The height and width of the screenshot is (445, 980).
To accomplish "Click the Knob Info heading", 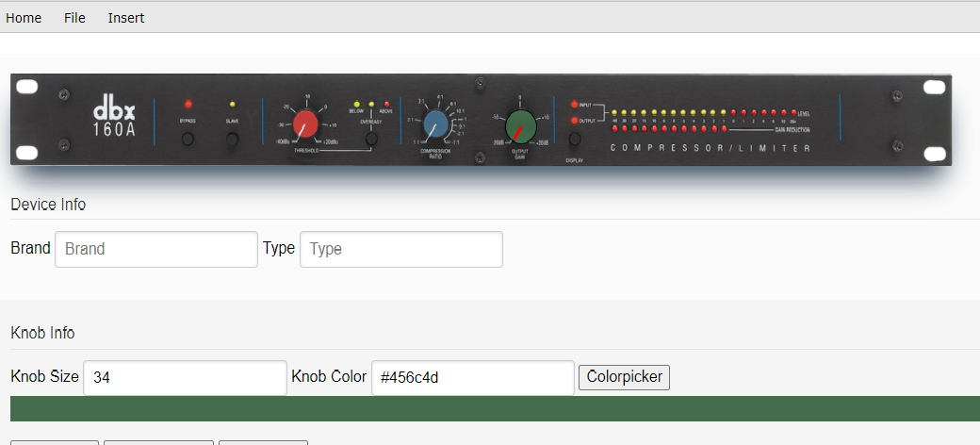I will point(42,333).
